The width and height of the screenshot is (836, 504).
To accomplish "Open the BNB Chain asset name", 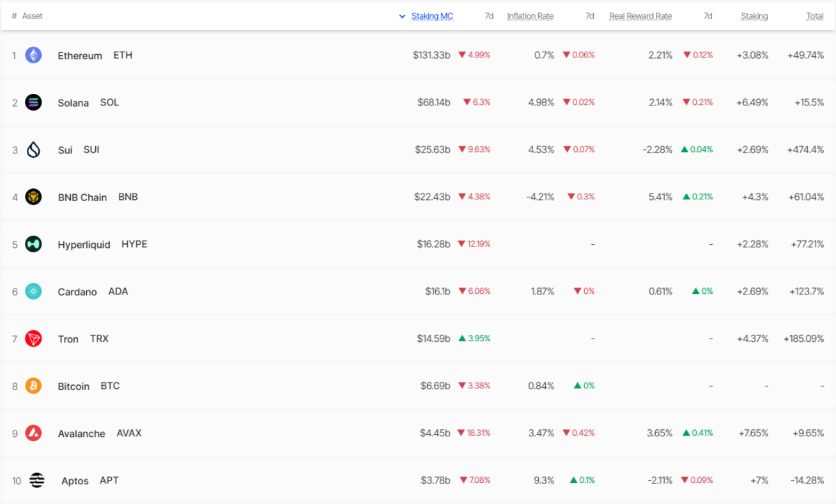I will point(82,197).
